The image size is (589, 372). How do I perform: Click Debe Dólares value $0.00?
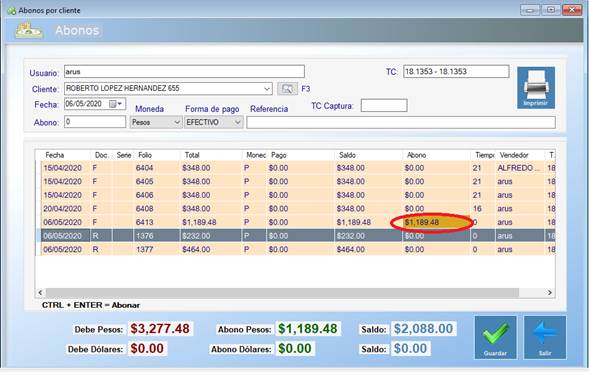(147, 348)
